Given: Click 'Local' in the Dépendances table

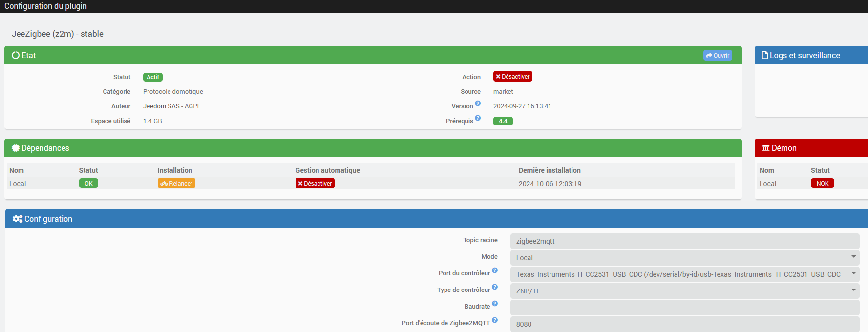Looking at the screenshot, I should coord(18,184).
